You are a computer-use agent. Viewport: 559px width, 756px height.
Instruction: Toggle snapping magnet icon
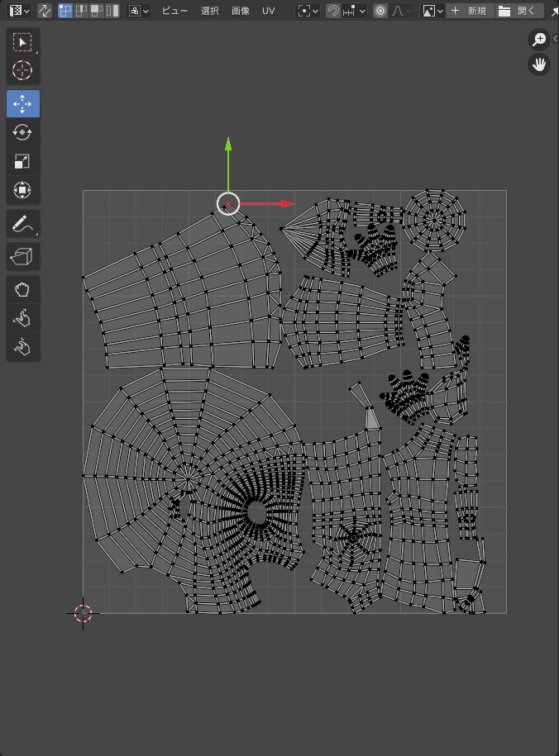click(x=332, y=11)
